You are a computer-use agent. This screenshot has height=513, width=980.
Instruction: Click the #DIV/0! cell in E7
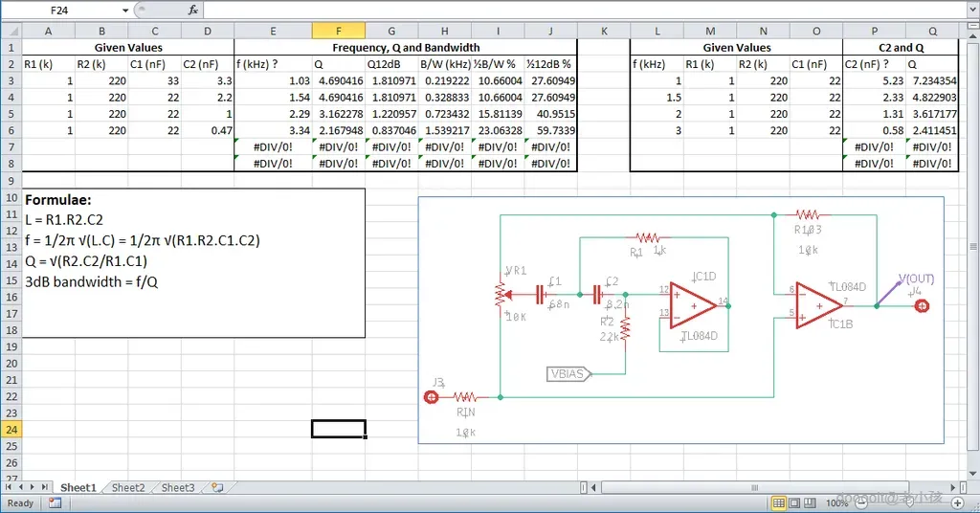[273, 146]
